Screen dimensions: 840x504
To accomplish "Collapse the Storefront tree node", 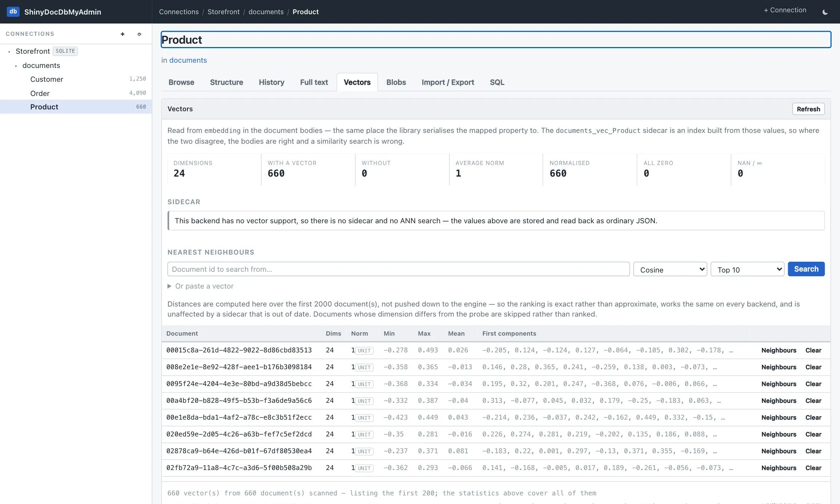I will [x=9, y=52].
